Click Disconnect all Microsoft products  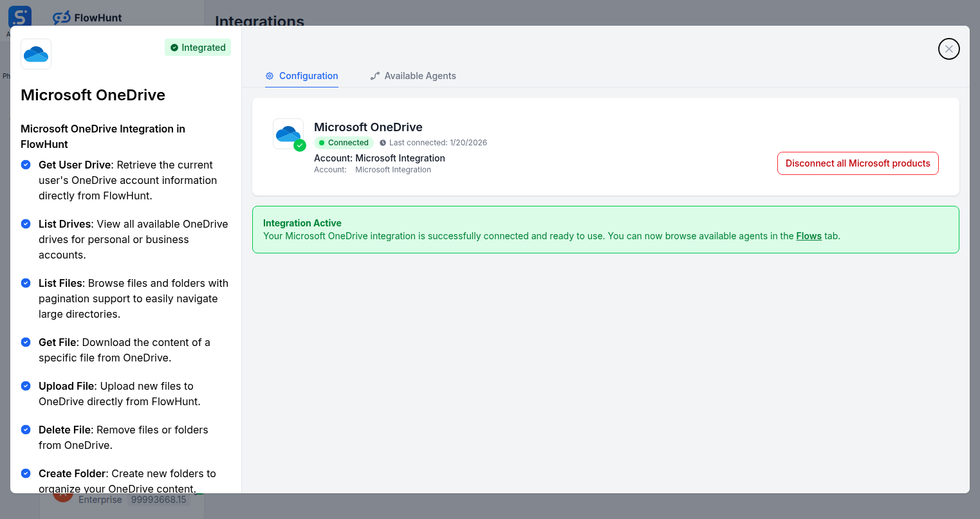[x=857, y=163]
